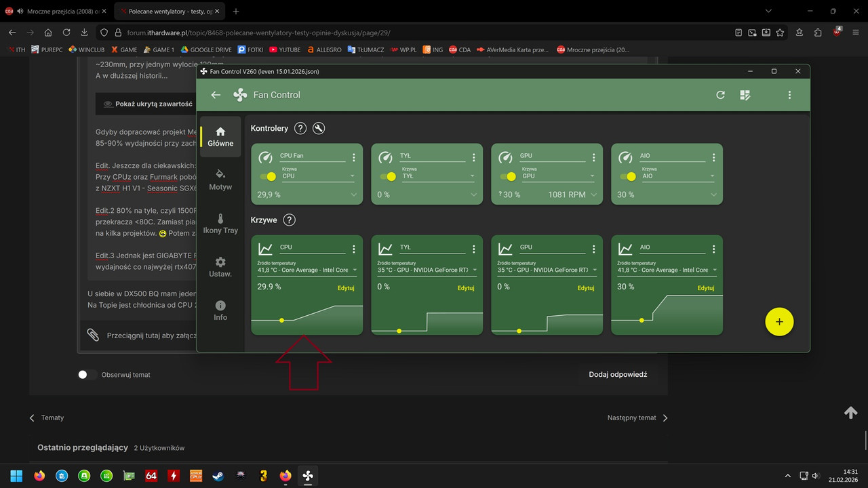868x488 pixels.
Task: Click the Następny temat link
Action: pos(637,418)
